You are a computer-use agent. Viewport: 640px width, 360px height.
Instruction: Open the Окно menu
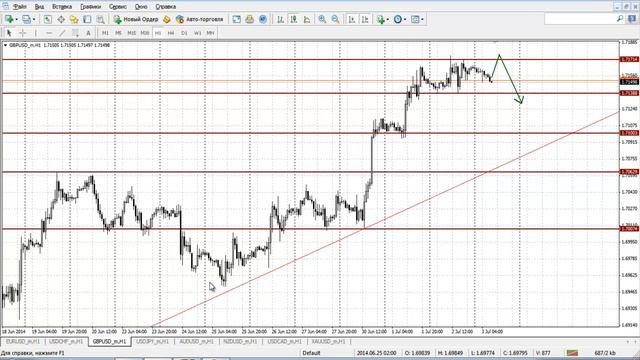[141, 7]
